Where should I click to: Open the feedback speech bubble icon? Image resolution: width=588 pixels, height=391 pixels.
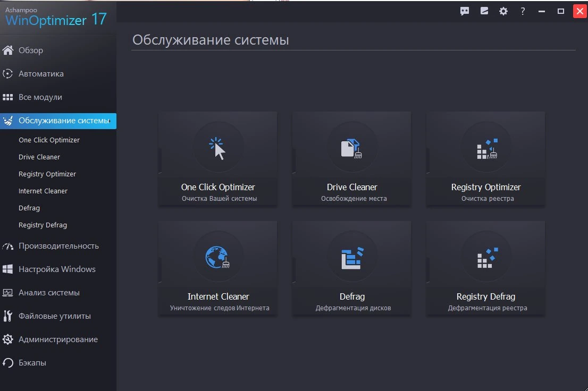pyautogui.click(x=465, y=11)
